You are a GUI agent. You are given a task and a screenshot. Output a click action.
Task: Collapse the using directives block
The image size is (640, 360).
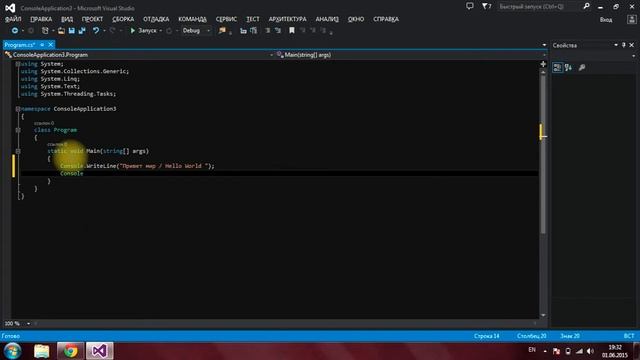point(18,64)
